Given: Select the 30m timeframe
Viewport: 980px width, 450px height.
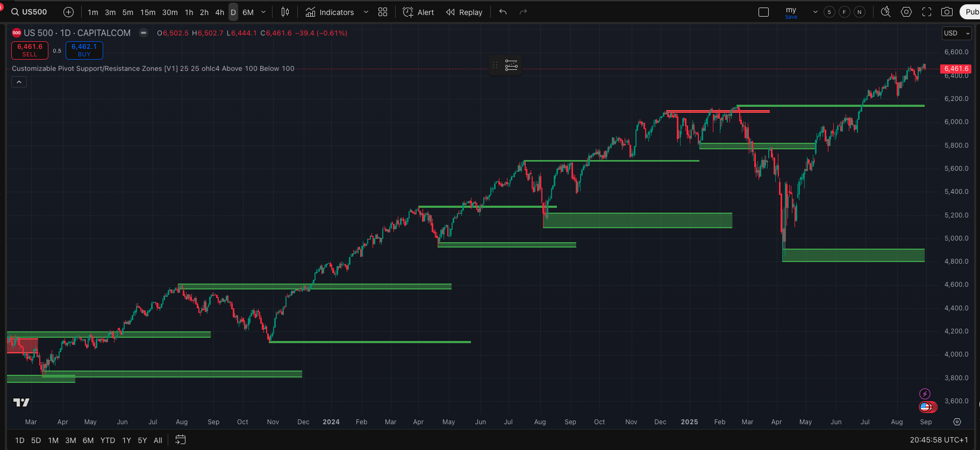Looking at the screenshot, I should click(x=170, y=12).
